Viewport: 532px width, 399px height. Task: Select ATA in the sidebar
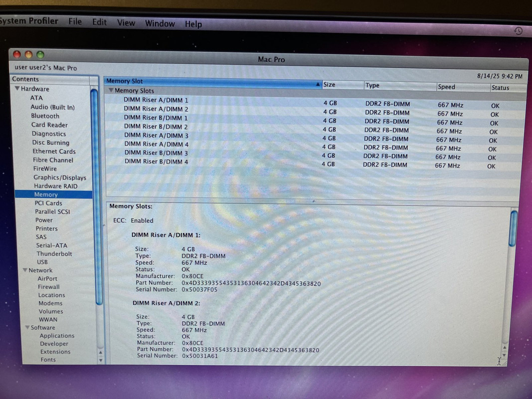tap(36, 98)
